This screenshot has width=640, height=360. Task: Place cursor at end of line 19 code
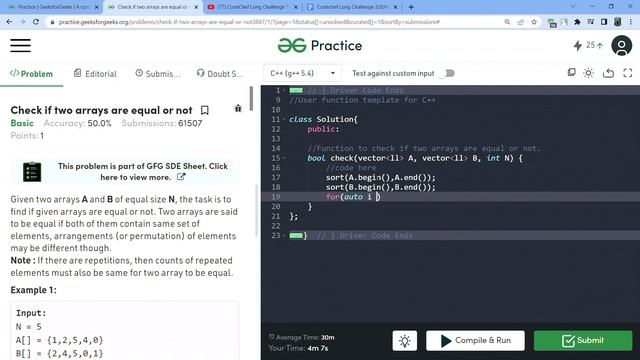tap(380, 197)
